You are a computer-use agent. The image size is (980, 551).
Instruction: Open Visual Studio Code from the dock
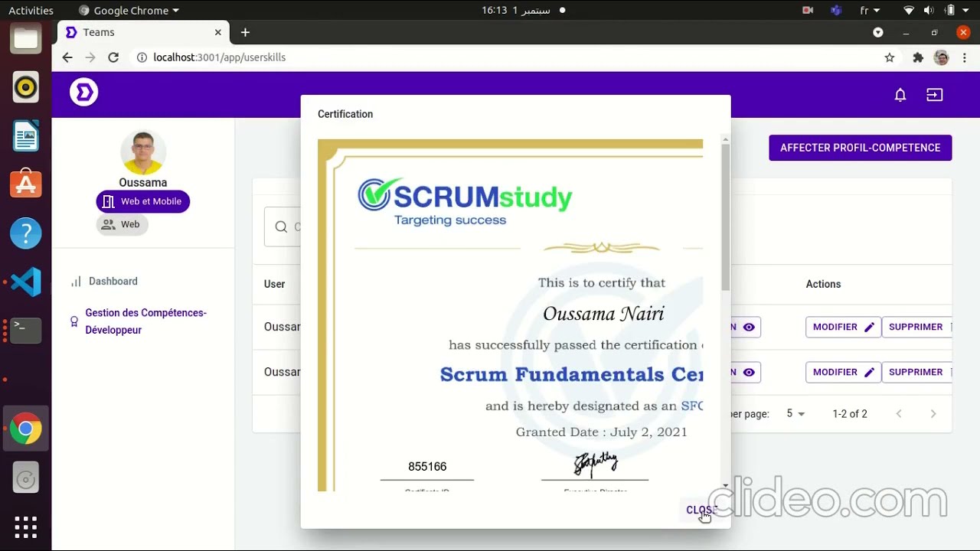25,282
